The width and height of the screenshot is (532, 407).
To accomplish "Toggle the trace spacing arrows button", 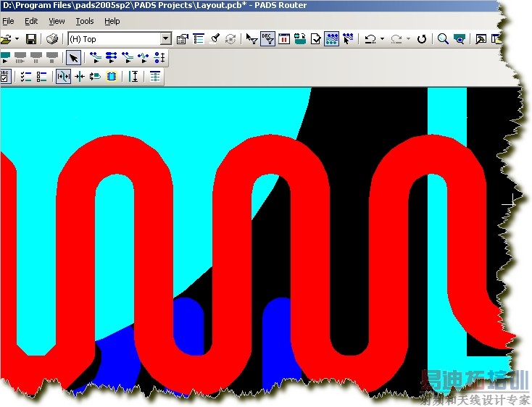I will [64, 76].
